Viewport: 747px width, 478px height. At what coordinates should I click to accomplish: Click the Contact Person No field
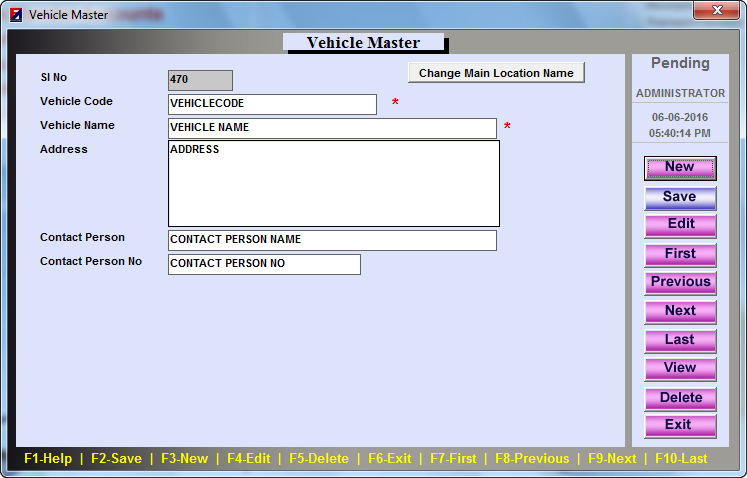tap(264, 264)
